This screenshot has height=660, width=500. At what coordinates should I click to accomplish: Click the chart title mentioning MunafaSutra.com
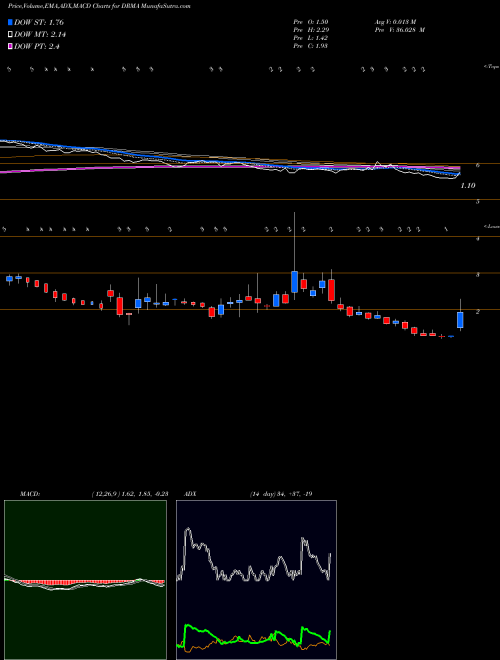[99, 7]
